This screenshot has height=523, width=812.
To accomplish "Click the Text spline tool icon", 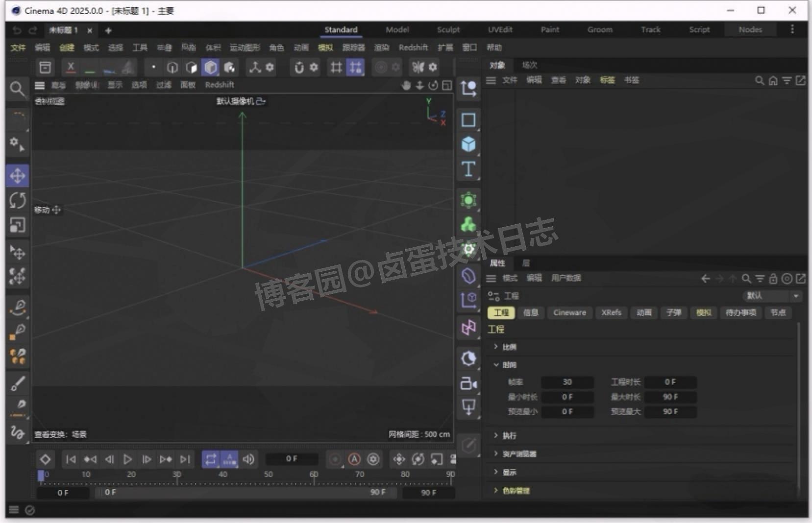I will pos(468,169).
